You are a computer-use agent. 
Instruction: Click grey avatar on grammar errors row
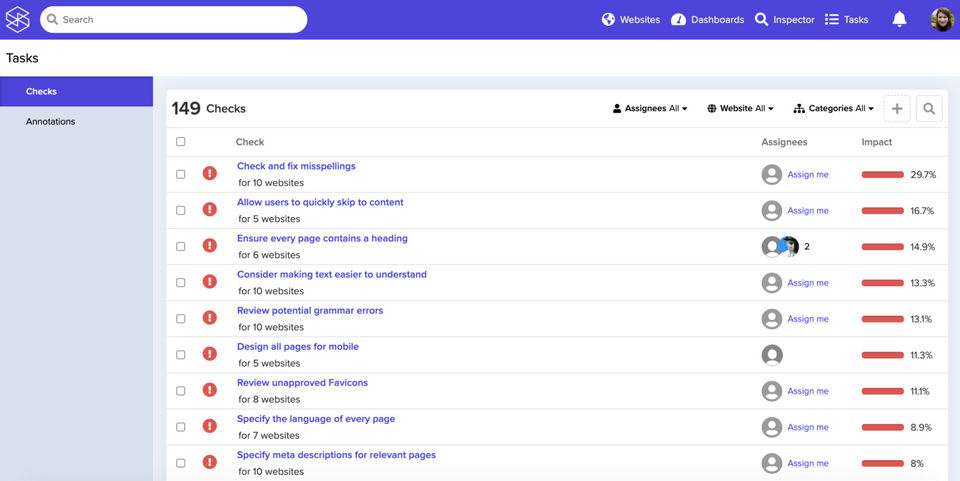[x=772, y=319]
